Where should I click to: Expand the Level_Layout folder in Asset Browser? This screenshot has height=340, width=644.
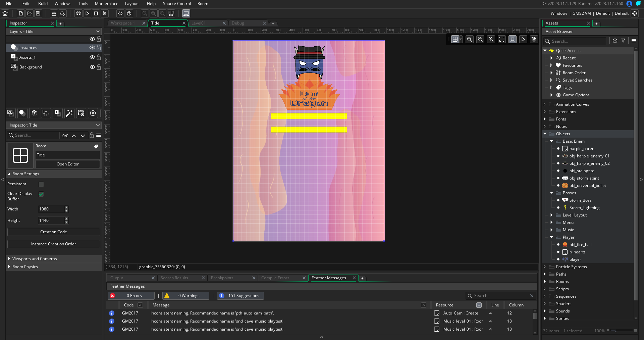tap(551, 215)
